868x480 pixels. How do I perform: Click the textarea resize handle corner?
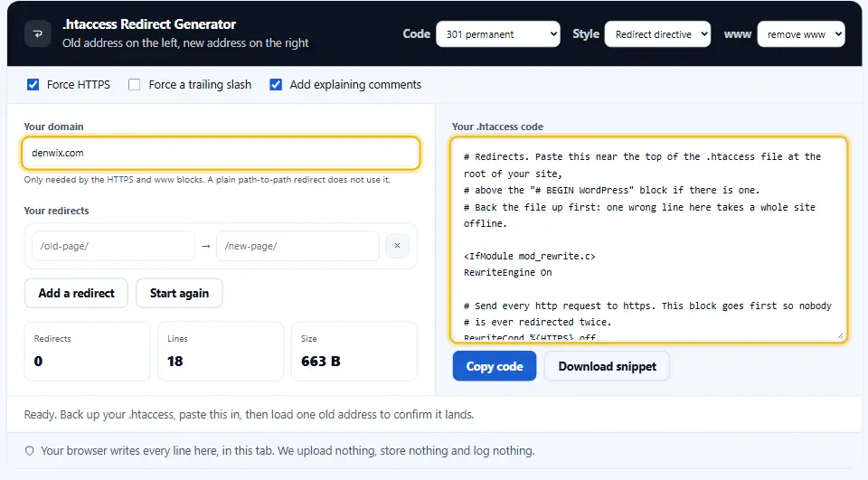click(x=840, y=335)
